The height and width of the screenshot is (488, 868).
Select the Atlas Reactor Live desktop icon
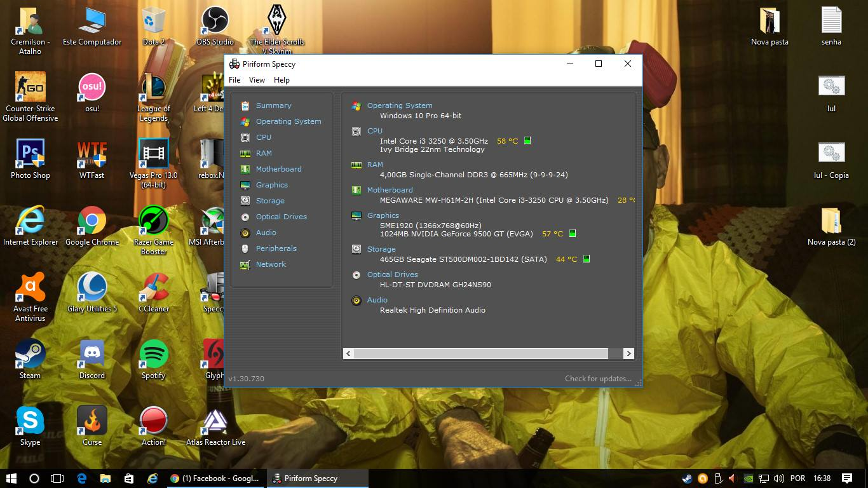(x=215, y=426)
